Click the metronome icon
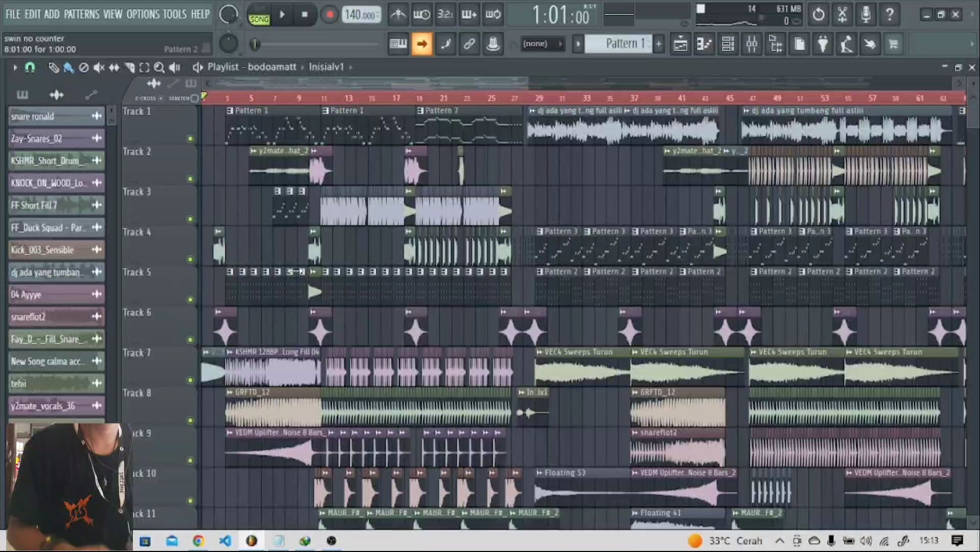Viewport: 980px width, 552px height. 398,15
